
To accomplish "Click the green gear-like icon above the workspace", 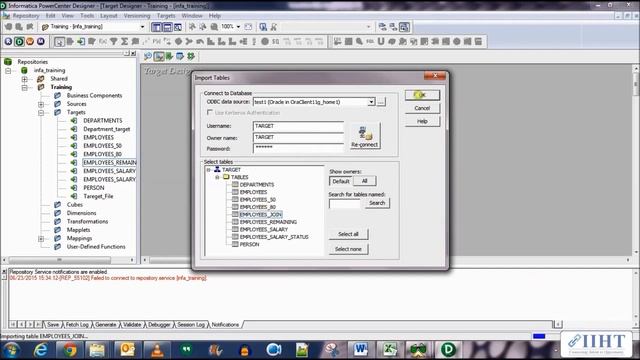I will tap(191, 56).
